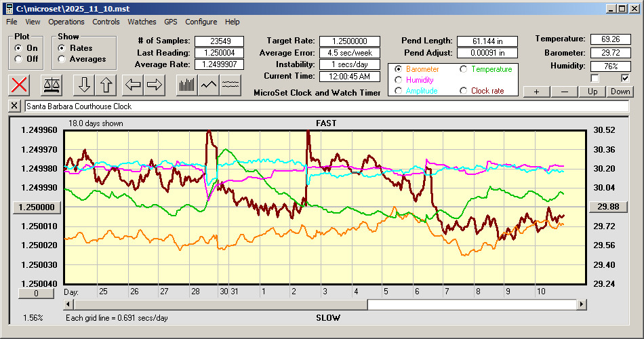Viewport: 644px width, 339px height.
Task: Click the red X delete icon
Action: tap(20, 85)
